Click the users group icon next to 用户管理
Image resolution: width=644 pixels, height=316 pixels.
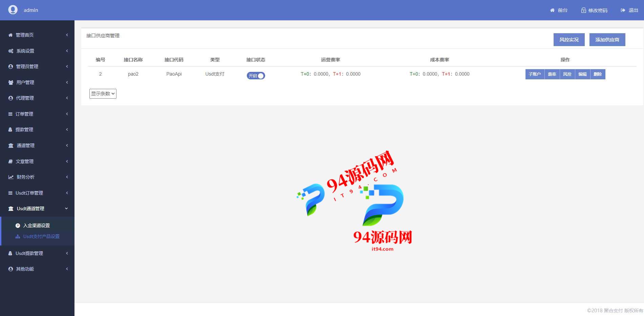[11, 82]
